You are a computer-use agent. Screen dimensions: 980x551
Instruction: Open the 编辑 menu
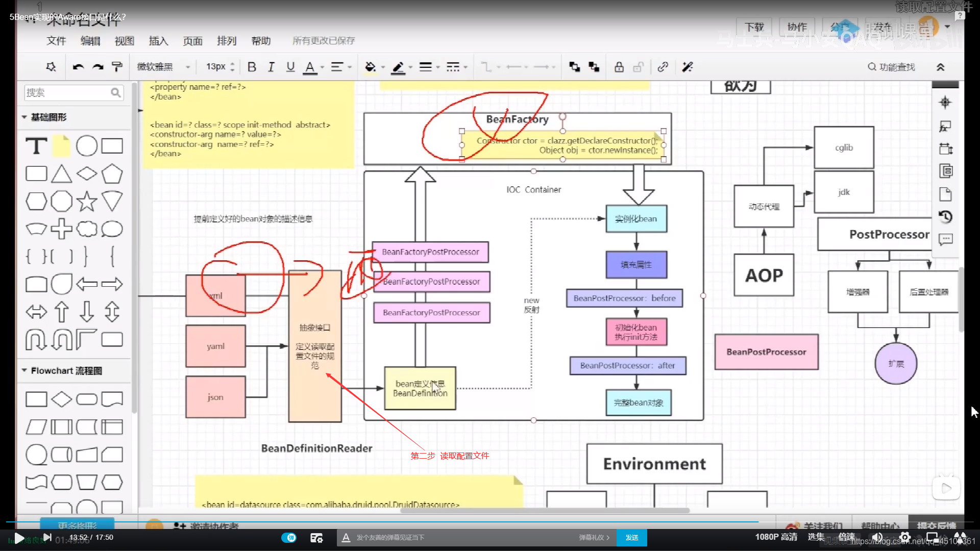click(90, 41)
